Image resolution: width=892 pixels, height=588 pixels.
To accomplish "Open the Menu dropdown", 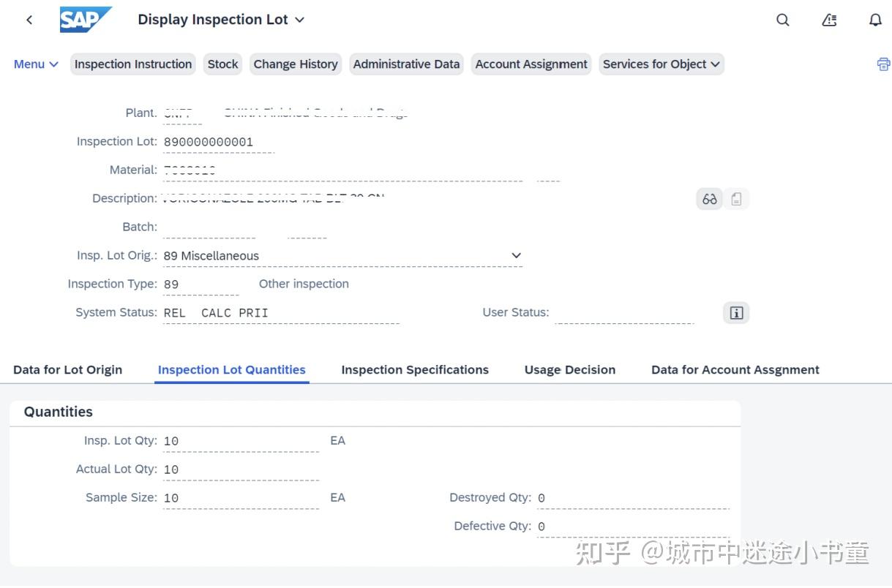I will [36, 64].
